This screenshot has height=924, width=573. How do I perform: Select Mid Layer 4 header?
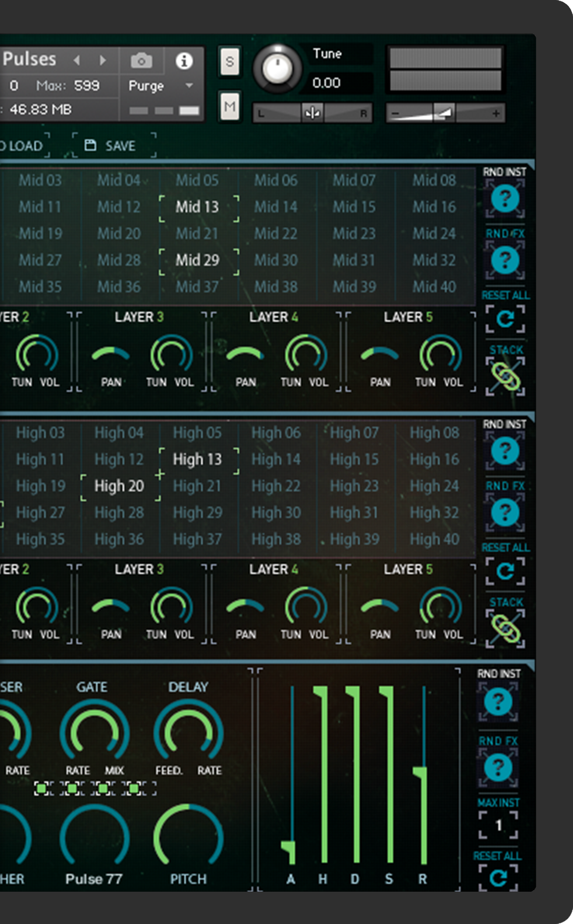tap(273, 317)
